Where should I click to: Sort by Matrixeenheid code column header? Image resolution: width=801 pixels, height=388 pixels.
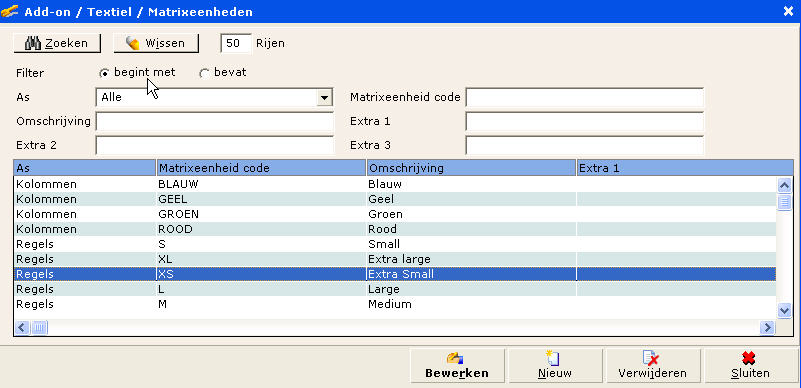tap(262, 167)
